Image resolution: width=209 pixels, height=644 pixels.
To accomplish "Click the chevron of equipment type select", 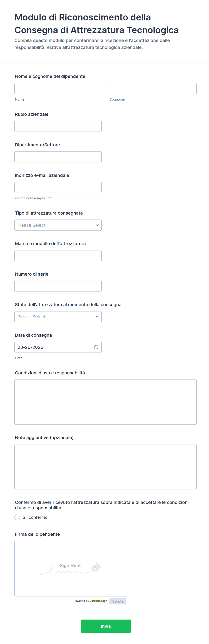I will (x=97, y=225).
